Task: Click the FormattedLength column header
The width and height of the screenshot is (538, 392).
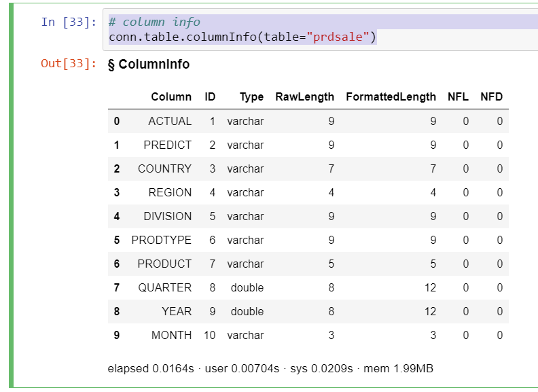Action: click(x=391, y=96)
